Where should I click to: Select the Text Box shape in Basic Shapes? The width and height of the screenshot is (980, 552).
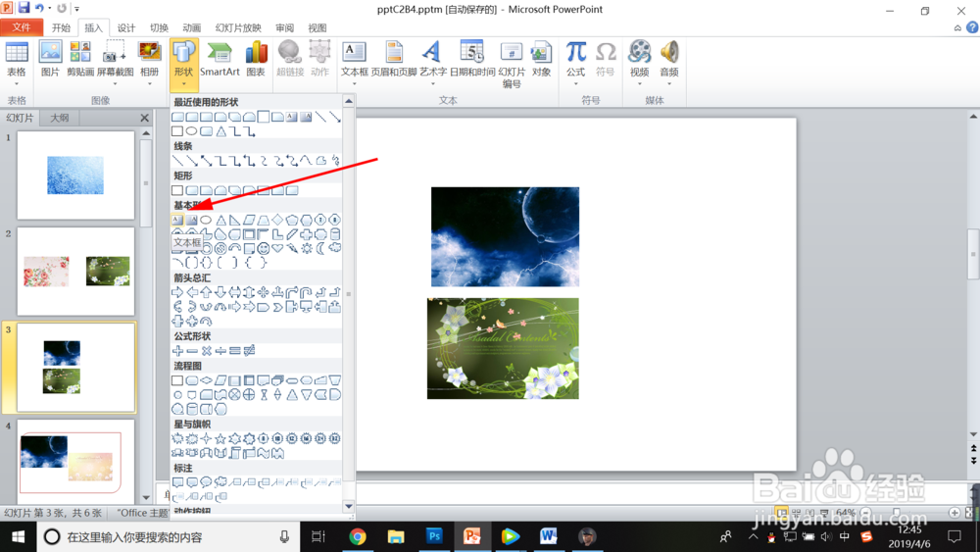(177, 220)
